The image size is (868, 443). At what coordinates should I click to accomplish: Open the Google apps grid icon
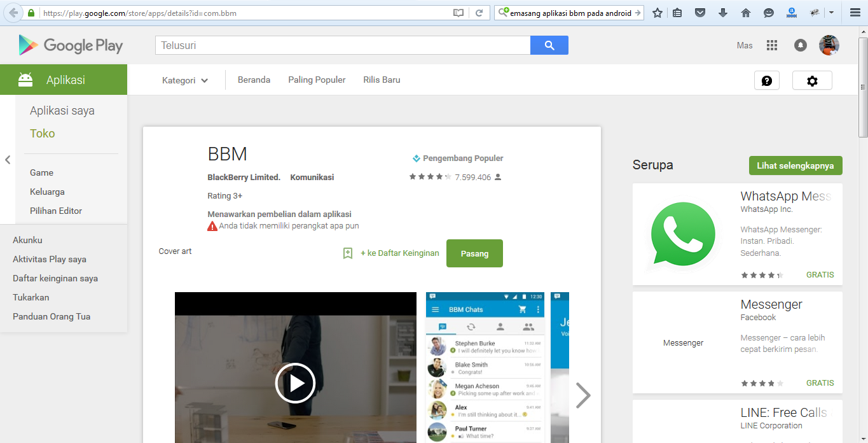772,45
